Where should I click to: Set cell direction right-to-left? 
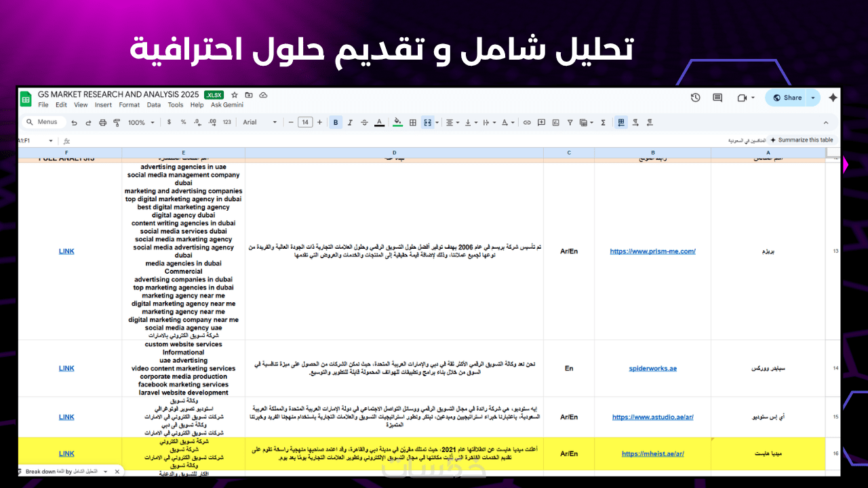(650, 123)
